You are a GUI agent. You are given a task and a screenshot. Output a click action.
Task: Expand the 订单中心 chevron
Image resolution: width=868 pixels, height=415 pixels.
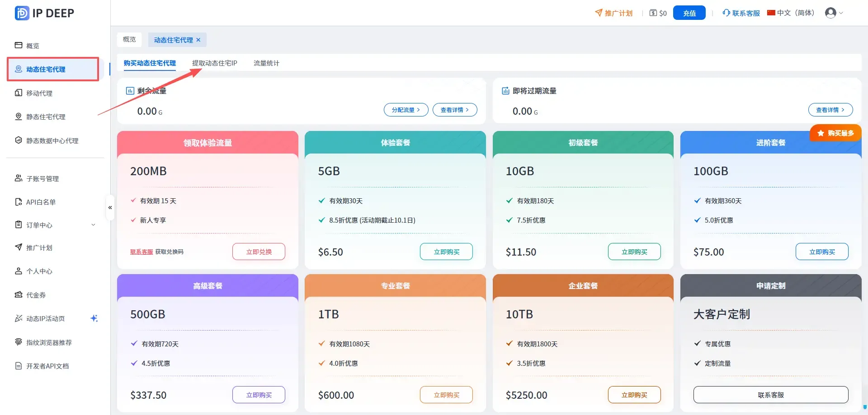point(94,225)
